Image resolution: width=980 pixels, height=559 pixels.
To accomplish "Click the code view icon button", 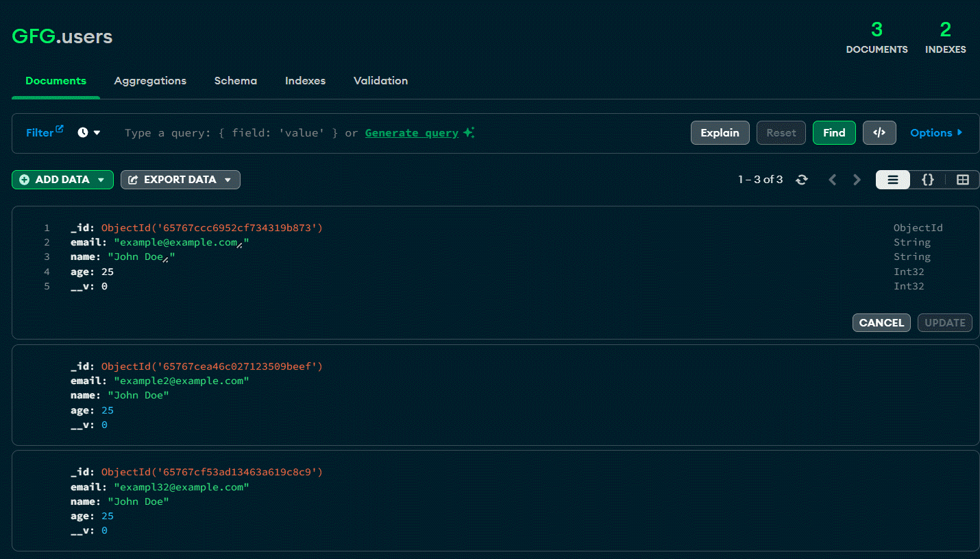I will pos(879,133).
